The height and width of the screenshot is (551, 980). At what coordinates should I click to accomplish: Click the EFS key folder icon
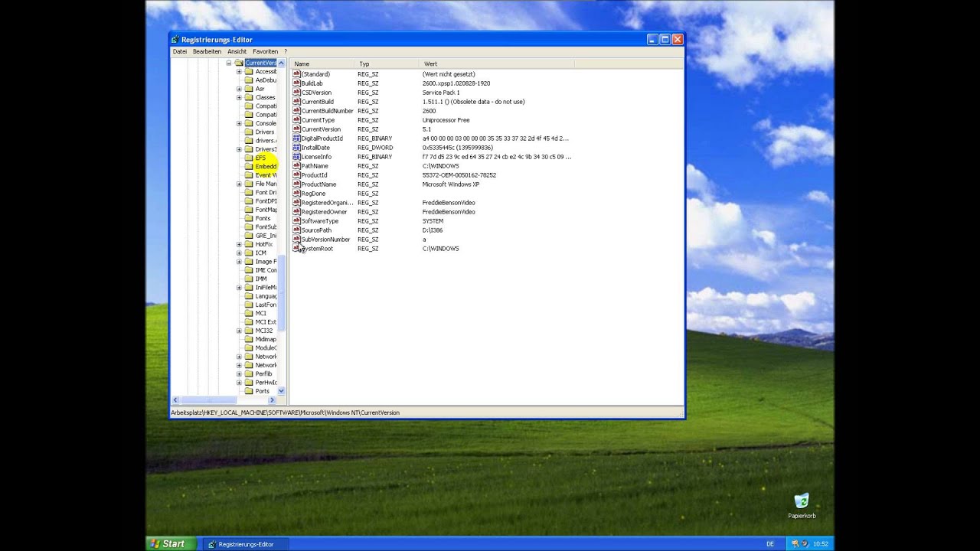pos(249,158)
